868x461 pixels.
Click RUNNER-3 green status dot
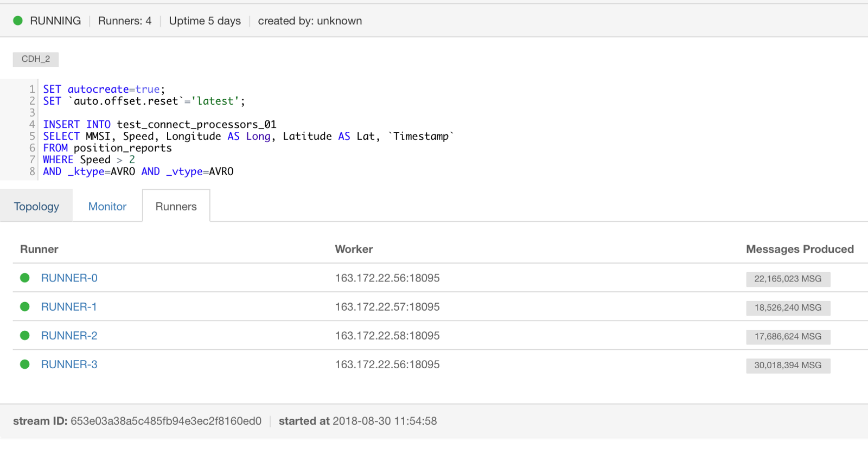pos(25,364)
